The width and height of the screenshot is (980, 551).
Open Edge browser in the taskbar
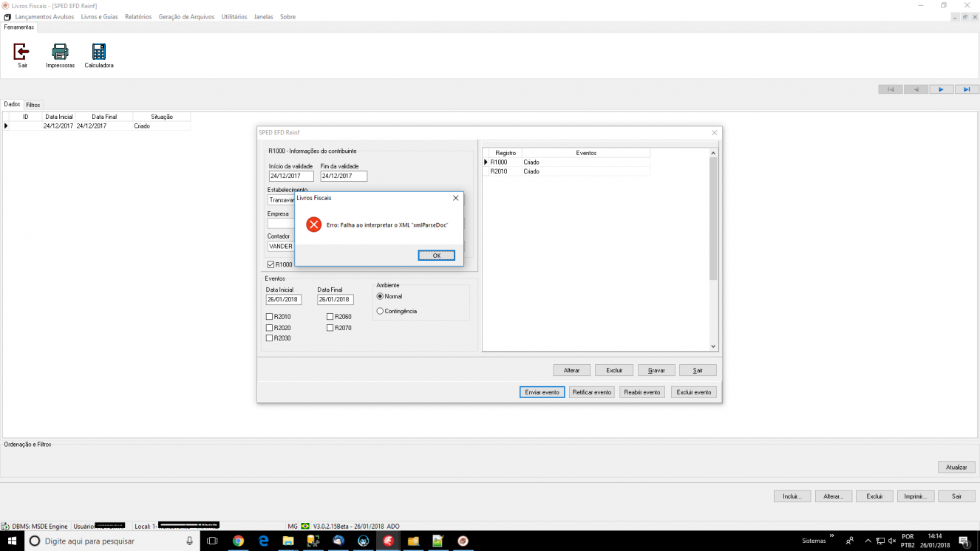click(263, 541)
